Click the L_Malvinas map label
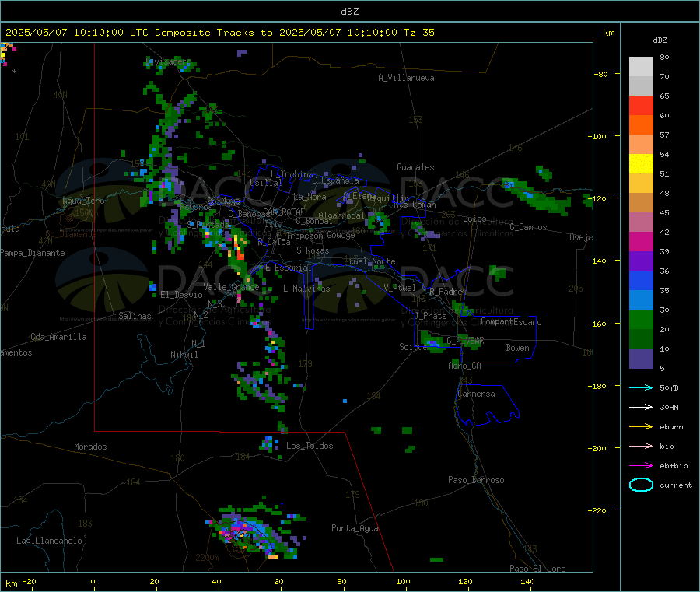 point(306,289)
